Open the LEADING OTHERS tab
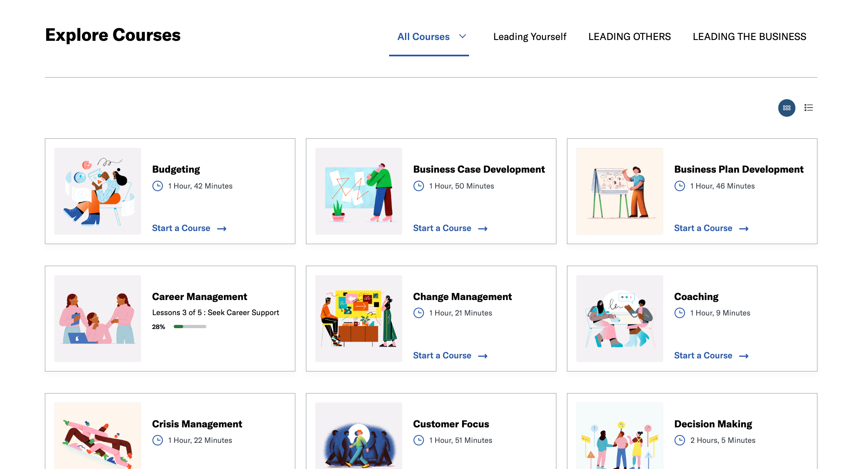 pyautogui.click(x=629, y=37)
